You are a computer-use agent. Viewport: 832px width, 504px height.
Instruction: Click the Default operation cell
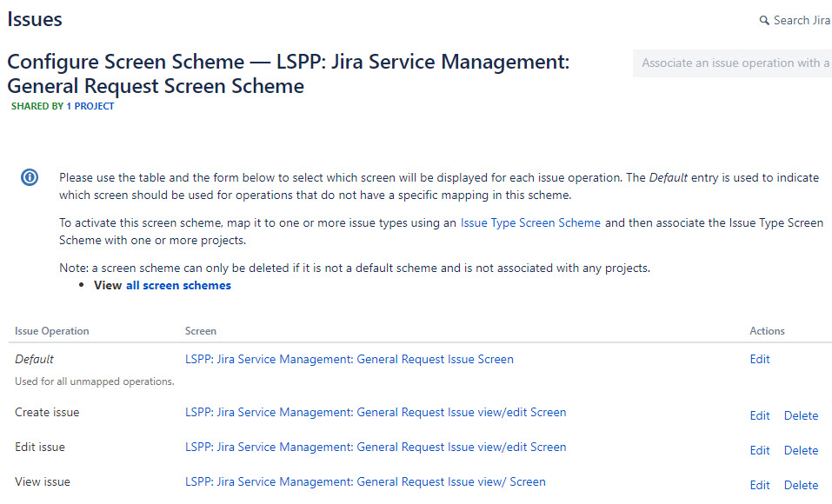coord(34,359)
